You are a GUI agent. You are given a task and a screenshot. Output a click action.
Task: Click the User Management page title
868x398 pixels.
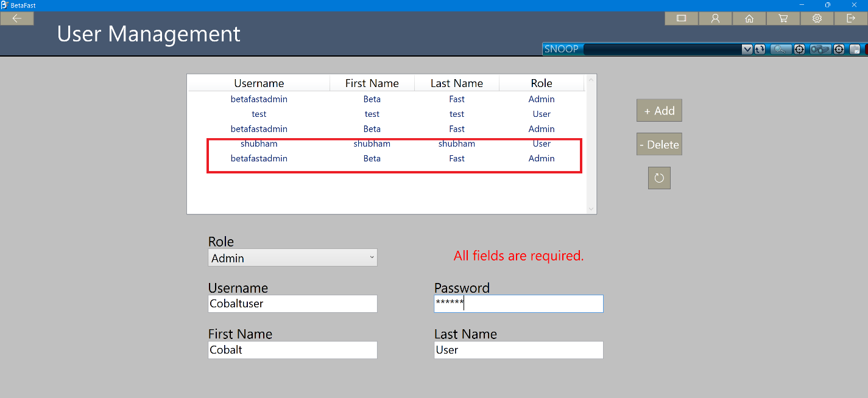point(149,33)
